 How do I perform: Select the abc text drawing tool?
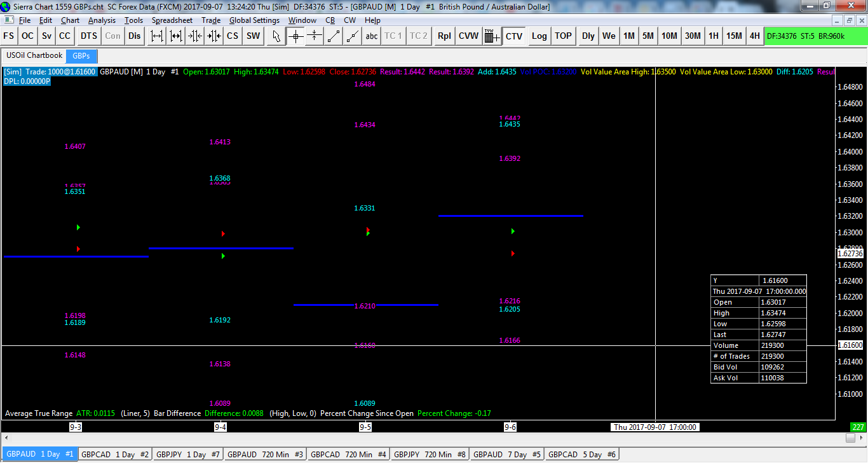point(372,36)
